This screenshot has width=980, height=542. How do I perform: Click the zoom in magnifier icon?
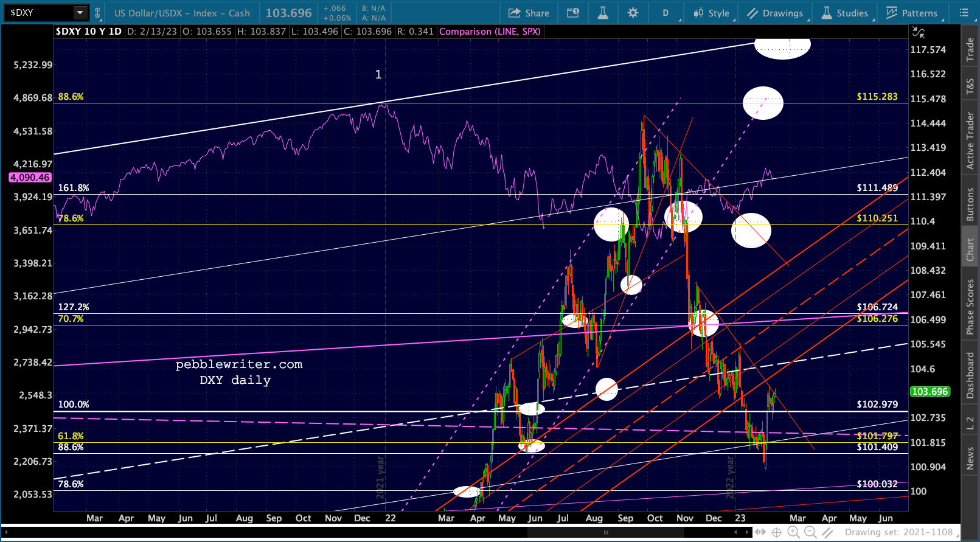point(794,532)
